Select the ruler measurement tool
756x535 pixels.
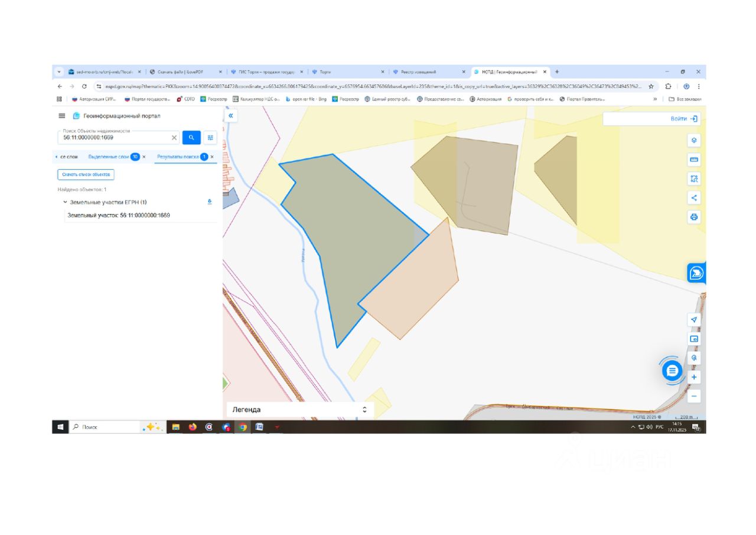(694, 160)
